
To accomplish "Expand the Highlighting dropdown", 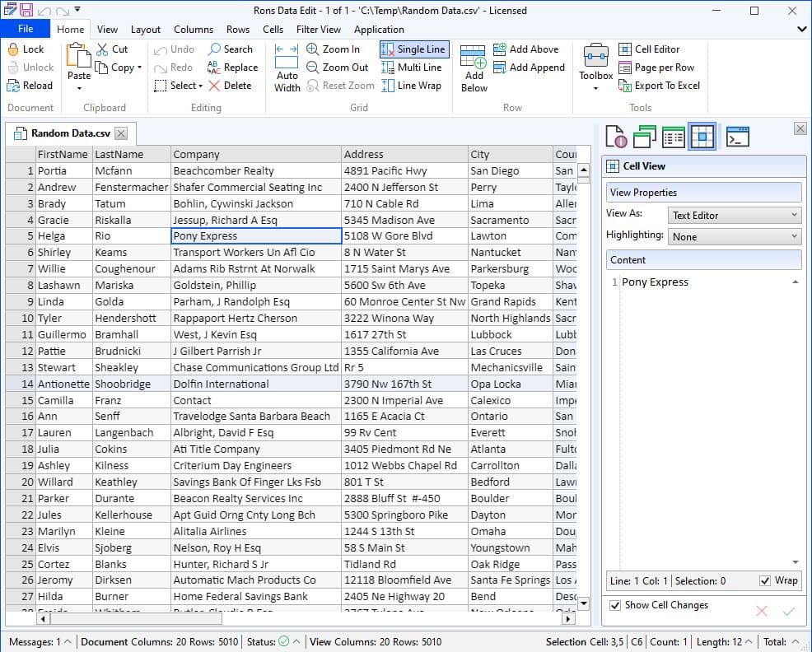I will click(735, 237).
